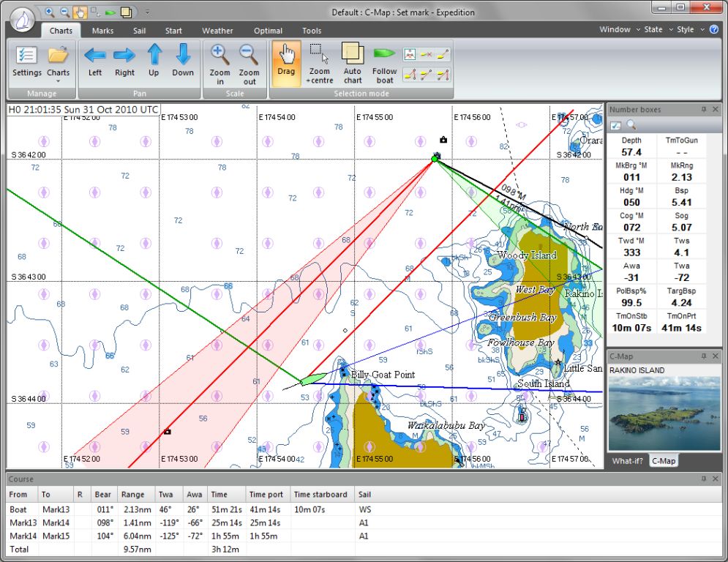Click the Rakino Island aerial photo

tap(664, 413)
